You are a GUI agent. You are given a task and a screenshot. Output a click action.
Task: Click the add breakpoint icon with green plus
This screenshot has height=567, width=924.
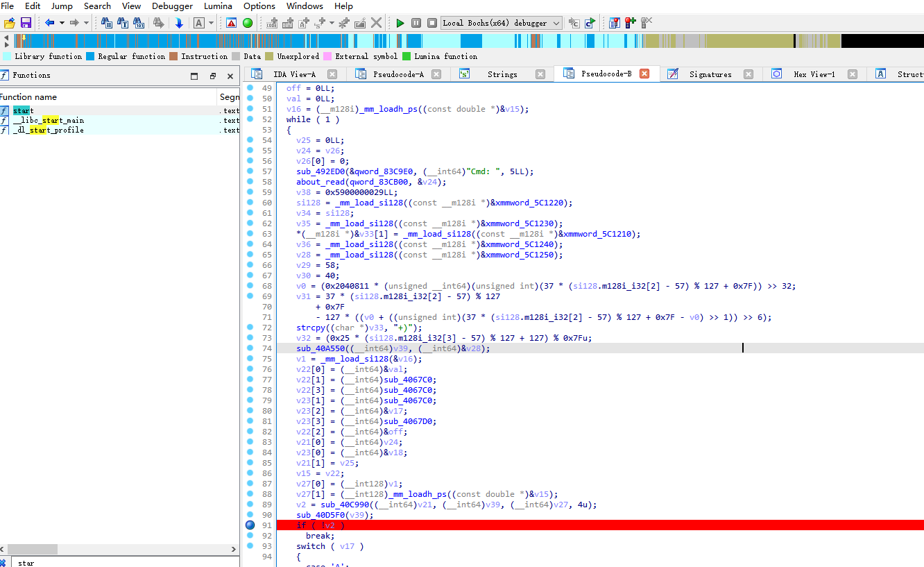click(x=631, y=23)
